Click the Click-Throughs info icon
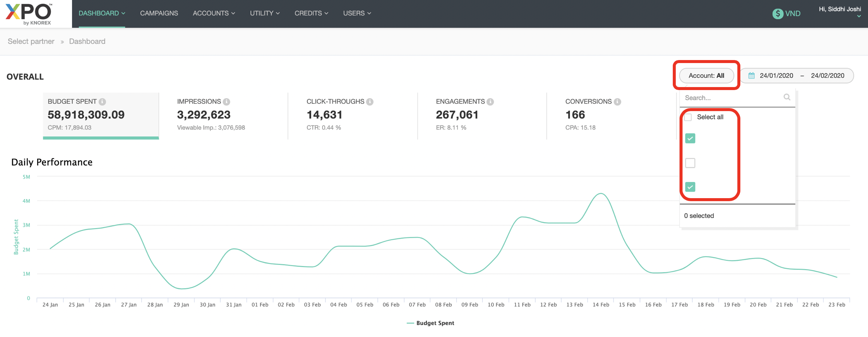This screenshot has width=868, height=337. point(370,102)
